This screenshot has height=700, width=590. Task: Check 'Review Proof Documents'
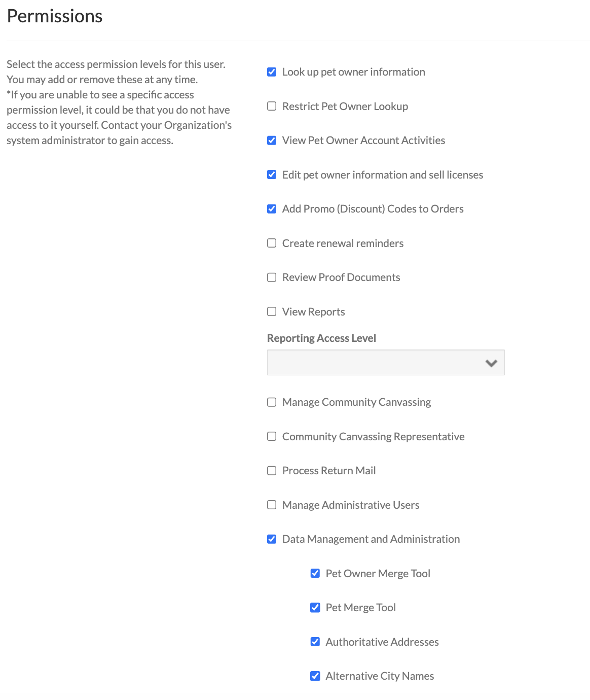point(271,277)
